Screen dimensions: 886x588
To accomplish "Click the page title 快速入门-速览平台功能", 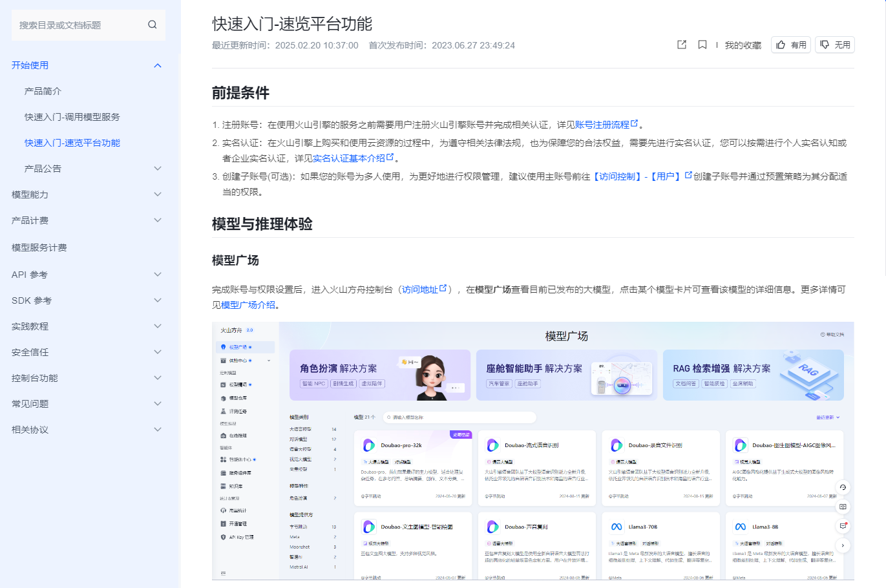I will [x=292, y=24].
